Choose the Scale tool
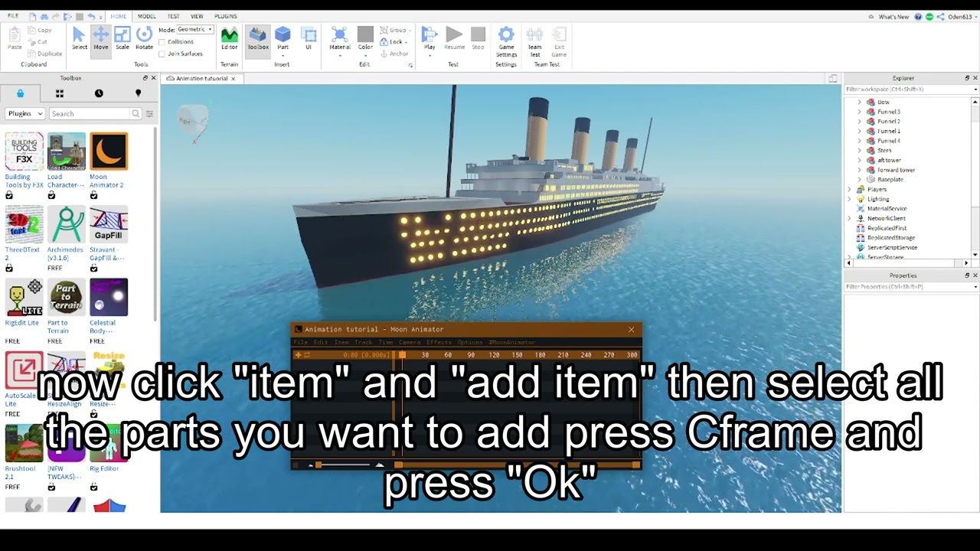Viewport: 980px width, 551px height. 122,38
